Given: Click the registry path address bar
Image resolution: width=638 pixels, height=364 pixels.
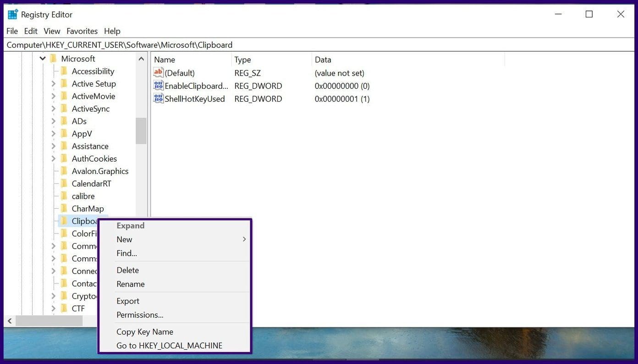Looking at the screenshot, I should click(319, 45).
